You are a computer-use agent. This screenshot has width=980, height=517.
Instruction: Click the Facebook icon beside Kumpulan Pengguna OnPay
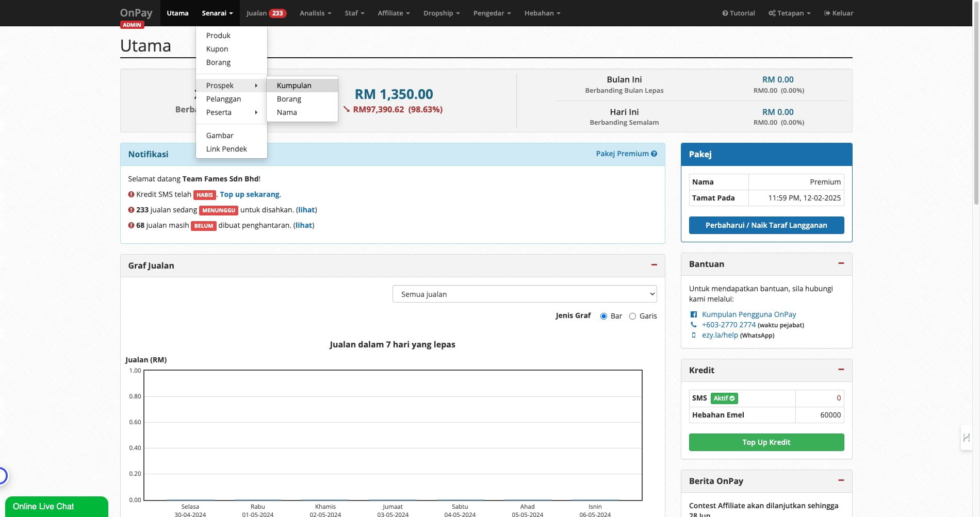pyautogui.click(x=694, y=314)
